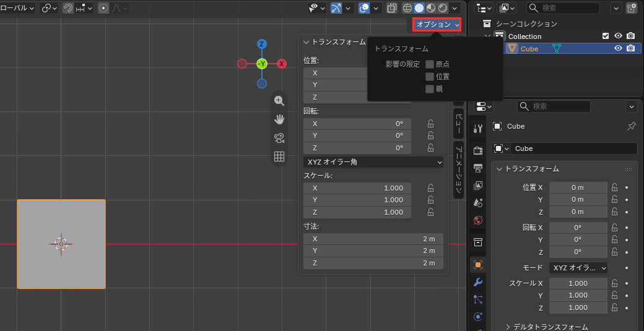
Task: Open the View Layer properties tab
Action: click(477, 186)
